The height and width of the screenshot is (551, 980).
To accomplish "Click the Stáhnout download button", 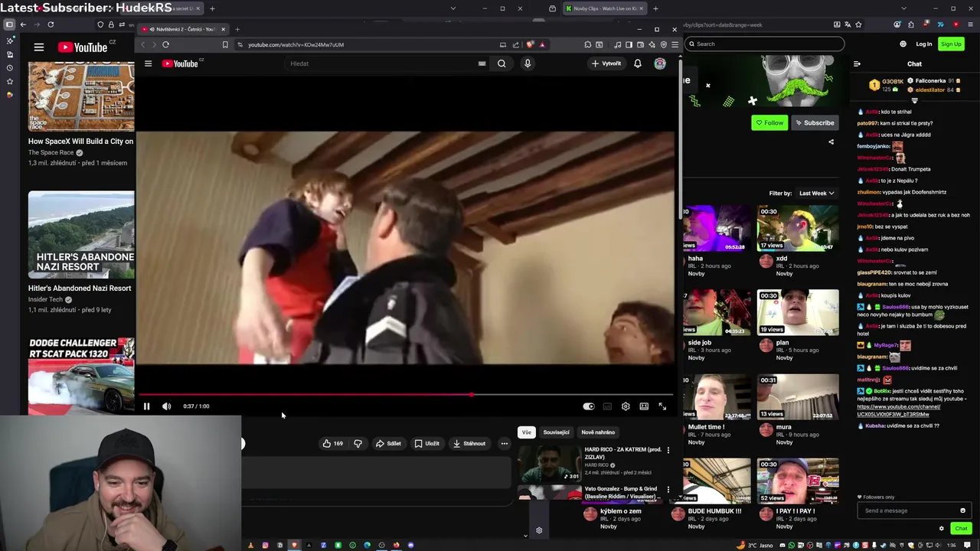I will tap(469, 443).
